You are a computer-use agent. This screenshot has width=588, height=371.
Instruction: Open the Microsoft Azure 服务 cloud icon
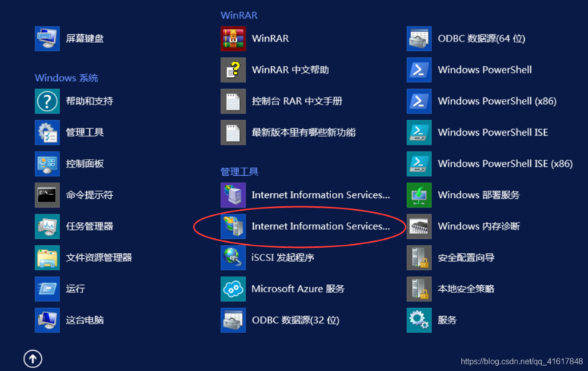(x=233, y=289)
